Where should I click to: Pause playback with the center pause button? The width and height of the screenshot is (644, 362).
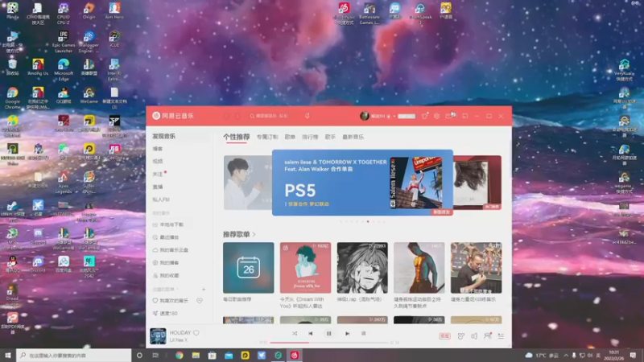pos(328,334)
